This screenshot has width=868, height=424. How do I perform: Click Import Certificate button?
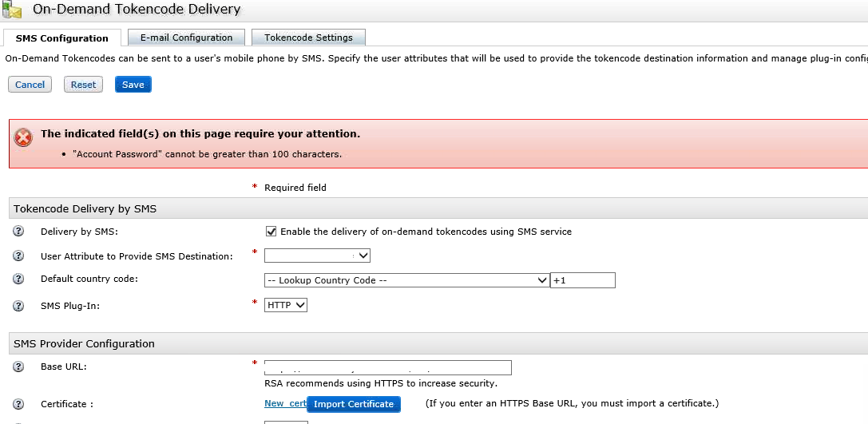pyautogui.click(x=354, y=404)
